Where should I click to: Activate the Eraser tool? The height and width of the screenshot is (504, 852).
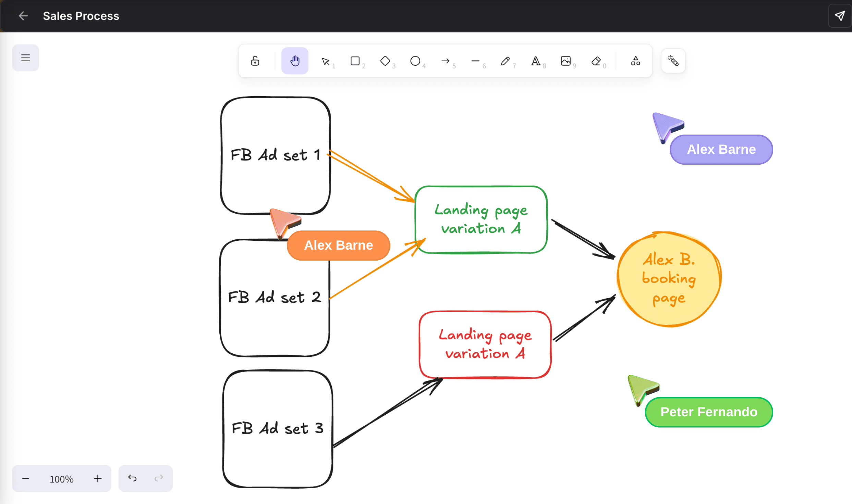[x=596, y=61]
